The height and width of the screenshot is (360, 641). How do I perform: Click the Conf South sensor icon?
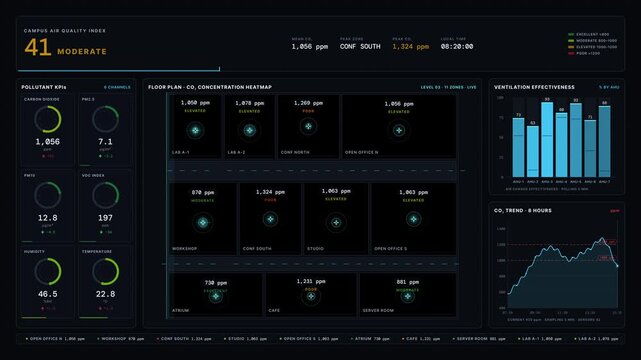tap(270, 219)
